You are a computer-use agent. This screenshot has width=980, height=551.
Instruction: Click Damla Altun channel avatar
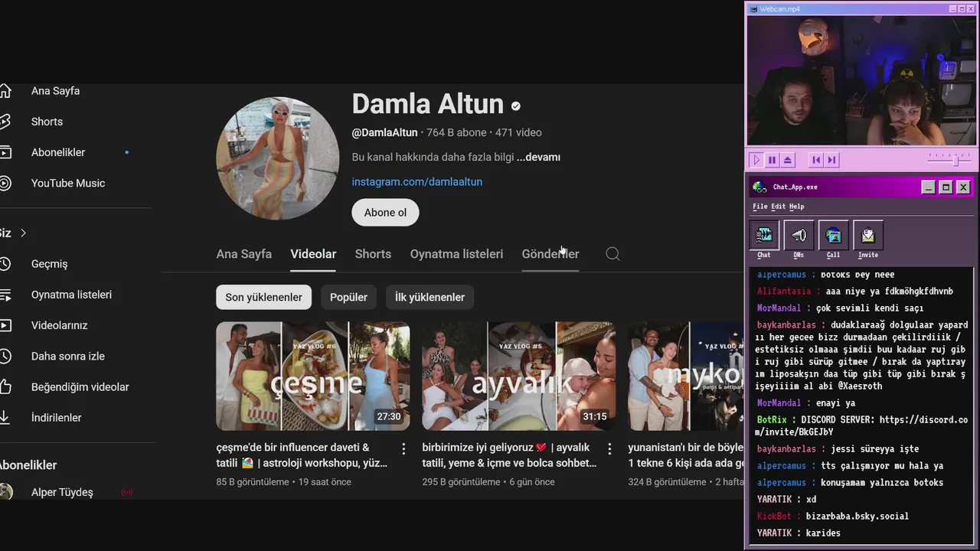[278, 158]
